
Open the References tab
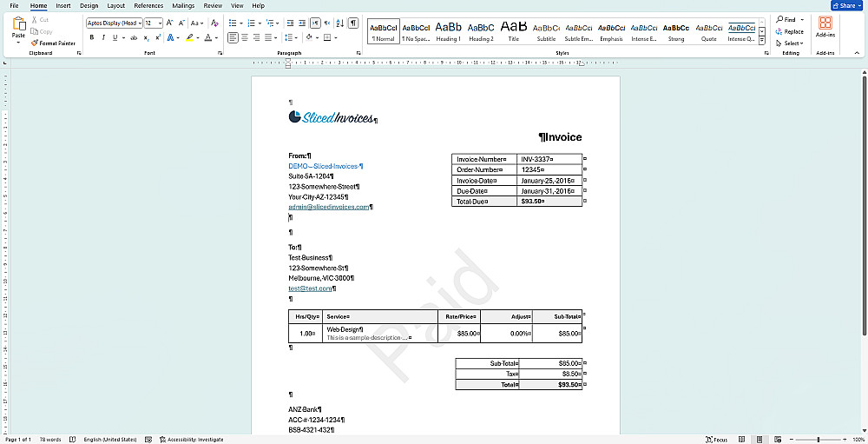(148, 5)
